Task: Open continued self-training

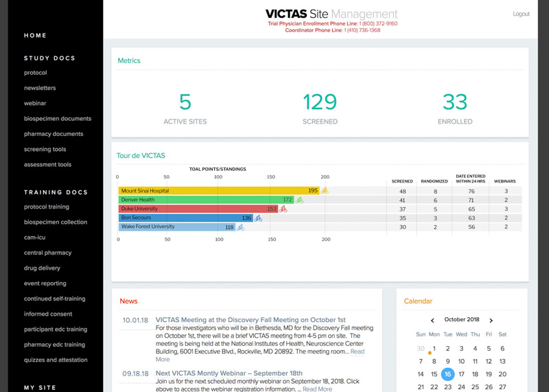Action: pos(55,299)
